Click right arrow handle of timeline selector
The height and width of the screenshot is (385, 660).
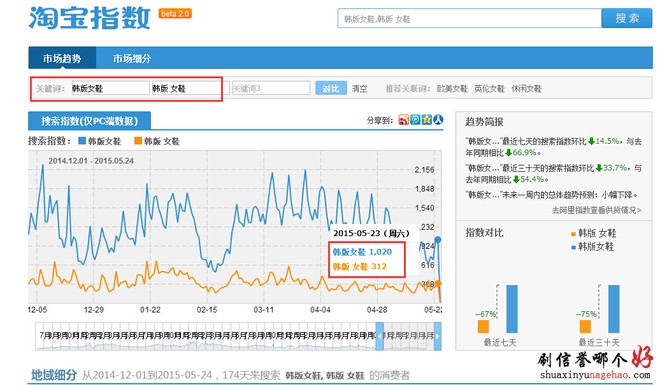click(437, 336)
